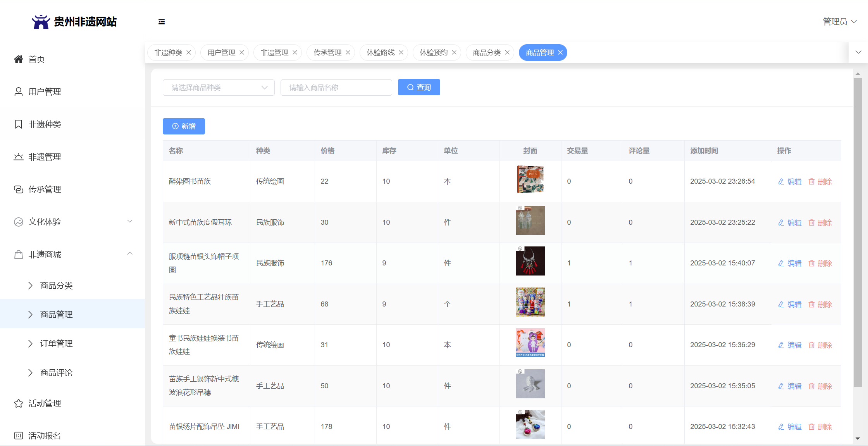The width and height of the screenshot is (868, 446).
Task: Click the home icon beside 首页
Action: click(18, 59)
